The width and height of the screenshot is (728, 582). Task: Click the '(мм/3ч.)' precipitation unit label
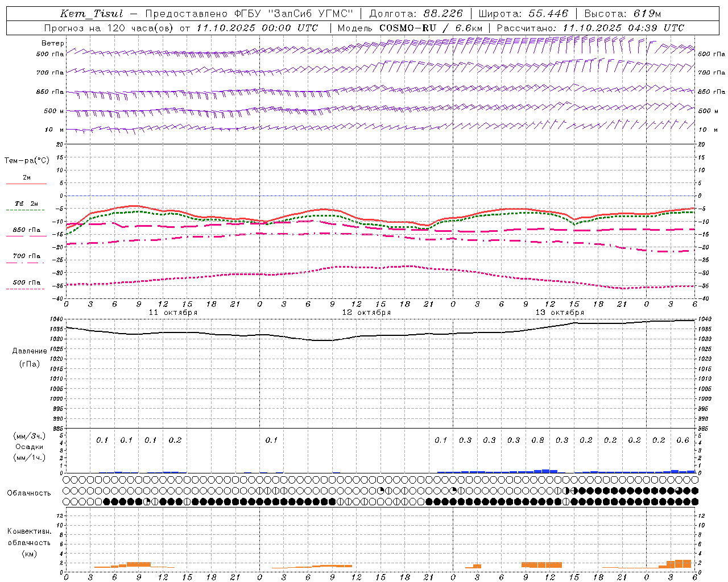pos(30,436)
